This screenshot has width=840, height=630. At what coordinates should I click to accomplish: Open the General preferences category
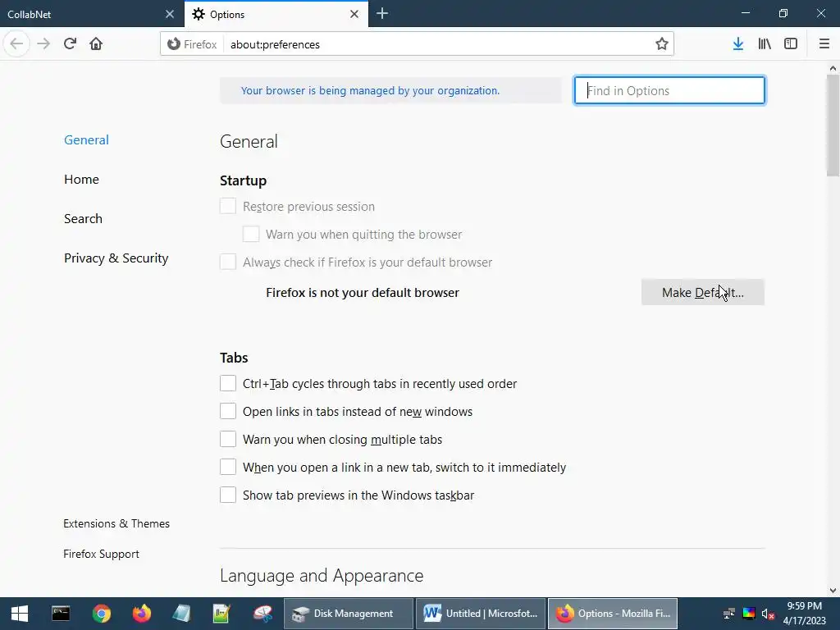(86, 139)
